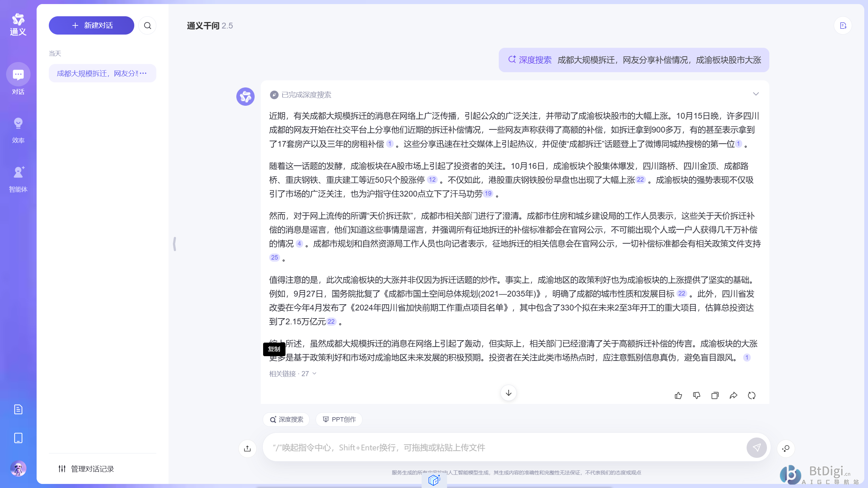Click the Tongyi assistant avatar beside response
868x488 pixels.
click(245, 97)
